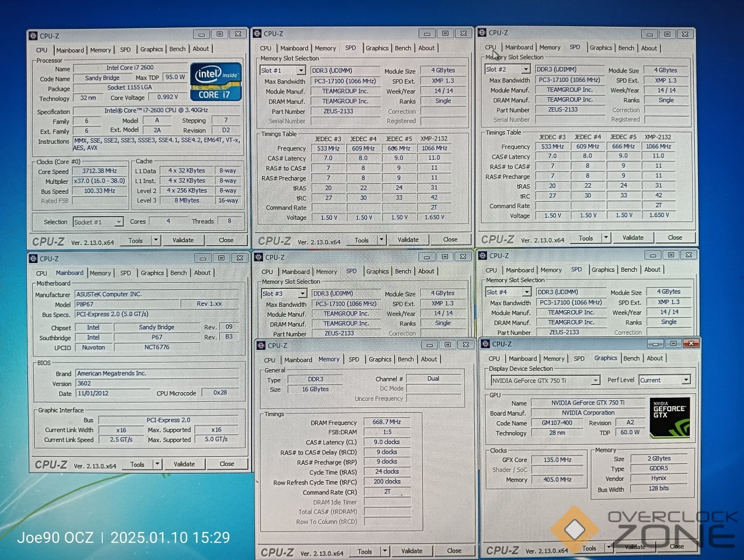The width and height of the screenshot is (744, 560).
Task: Click the Tools button in the Mainboard window
Action: pyautogui.click(x=138, y=465)
